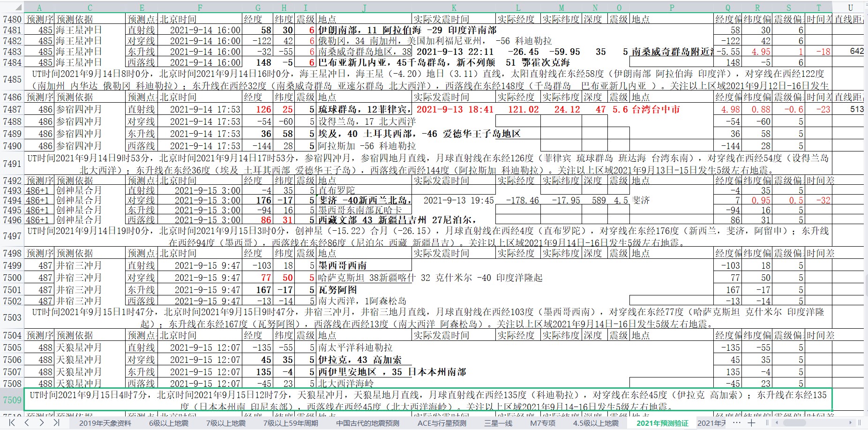Click the horizontal scrollbar right arrow

pos(851,423)
